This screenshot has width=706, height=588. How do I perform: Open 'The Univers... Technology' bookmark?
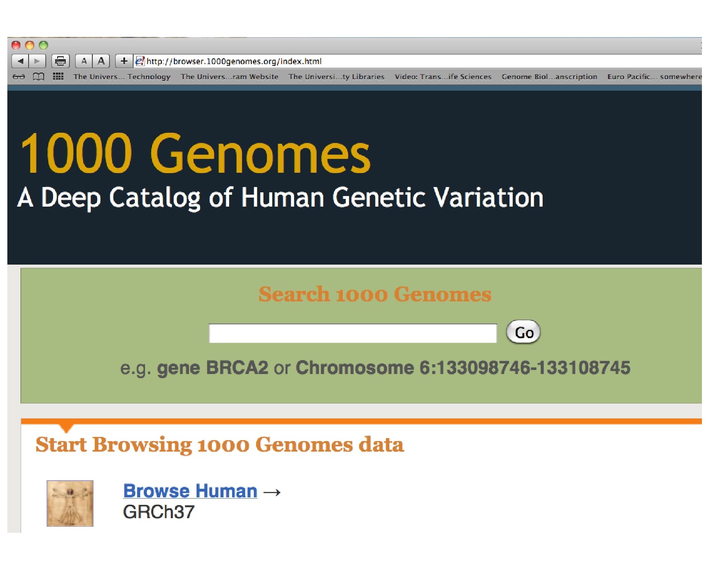point(122,77)
